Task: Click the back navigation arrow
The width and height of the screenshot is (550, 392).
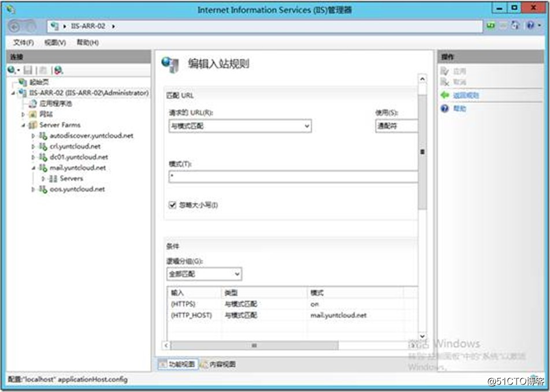Action: pyautogui.click(x=14, y=27)
